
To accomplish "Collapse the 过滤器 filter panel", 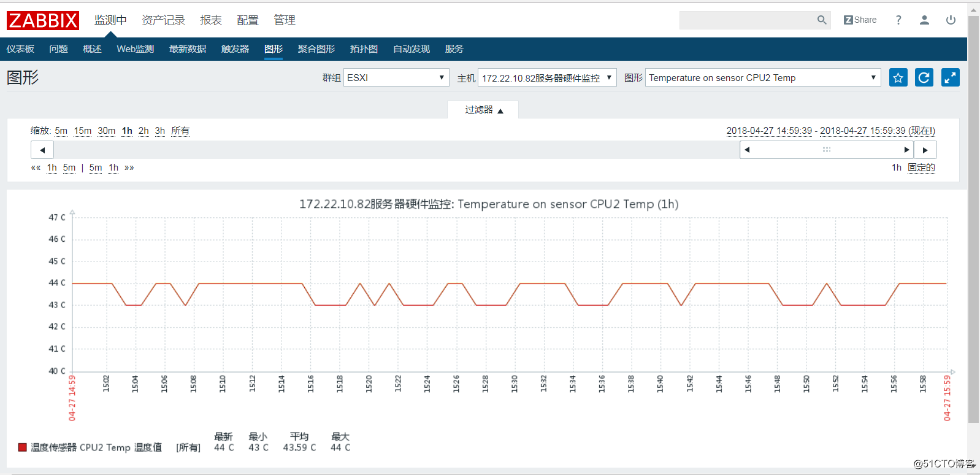I will [x=483, y=110].
